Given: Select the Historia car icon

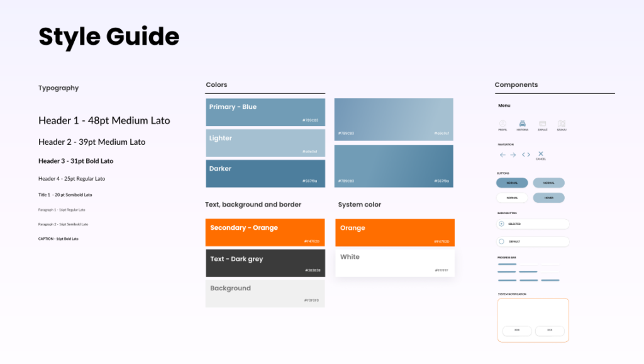Looking at the screenshot, I should click(523, 123).
